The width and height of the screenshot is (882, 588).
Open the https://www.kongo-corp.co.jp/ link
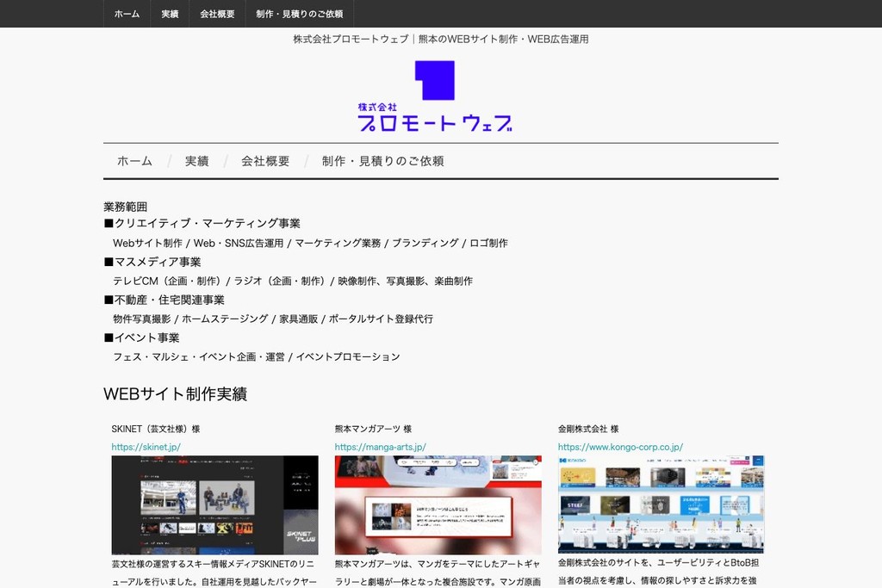(x=620, y=447)
